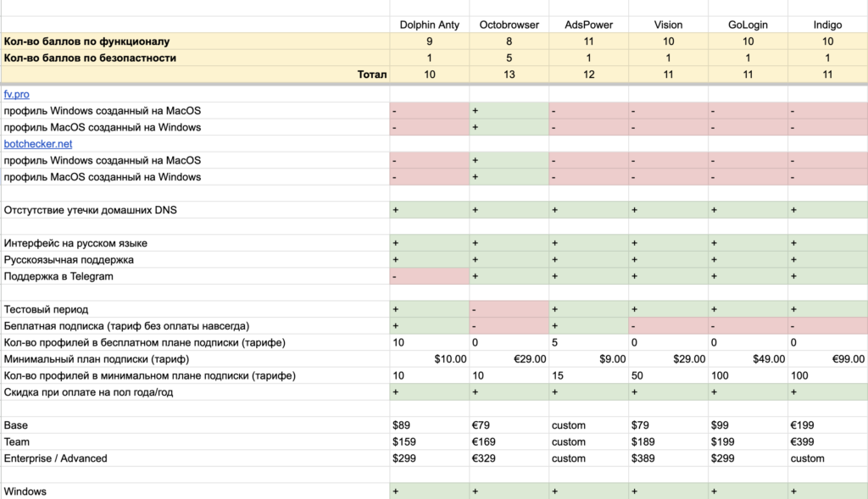Screen dimensions: 868x499
Task: Select the 'Минимальный план подписки (тариф)' label
Action: point(97,359)
